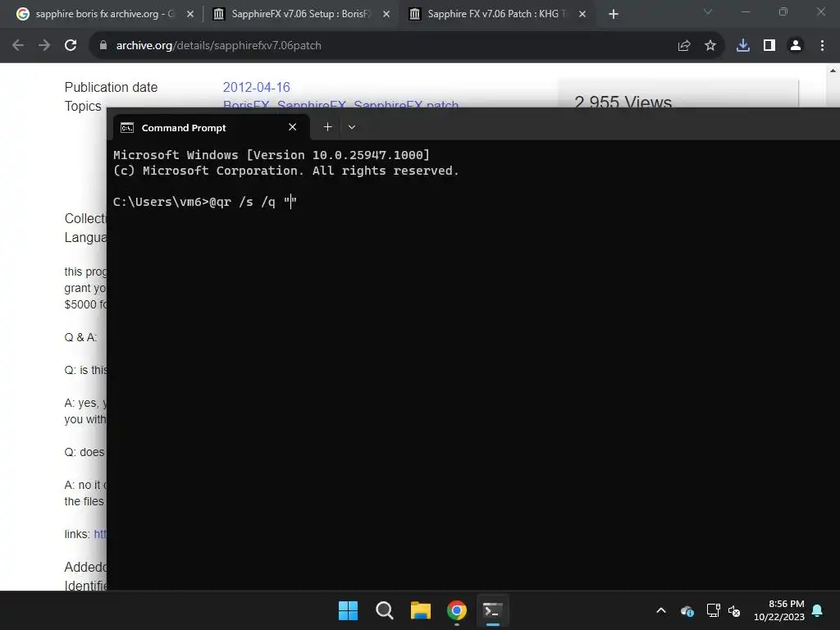840x630 pixels.
Task: Select the Command Prompt terminal tab
Action: click(211, 127)
